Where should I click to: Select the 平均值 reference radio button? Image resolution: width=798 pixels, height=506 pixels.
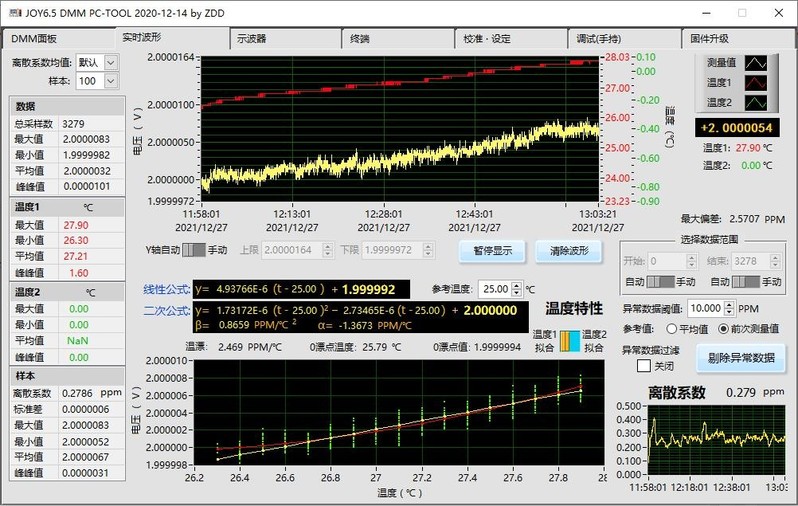pyautogui.click(x=672, y=328)
